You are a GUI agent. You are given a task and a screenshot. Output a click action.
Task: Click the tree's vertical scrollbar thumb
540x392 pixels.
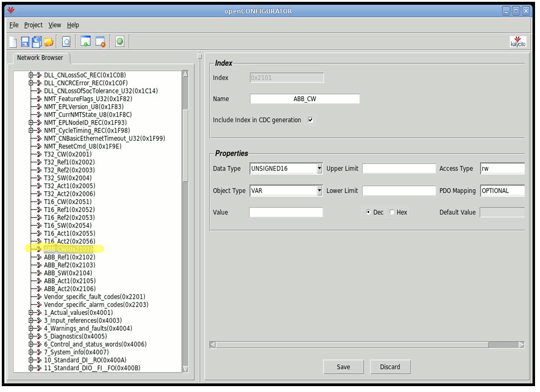click(x=185, y=145)
